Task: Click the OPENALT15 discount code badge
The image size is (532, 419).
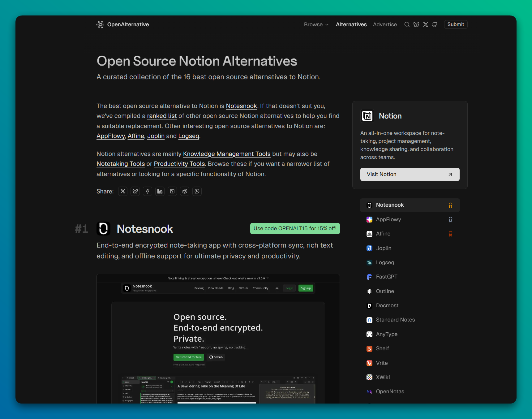Action: point(295,228)
